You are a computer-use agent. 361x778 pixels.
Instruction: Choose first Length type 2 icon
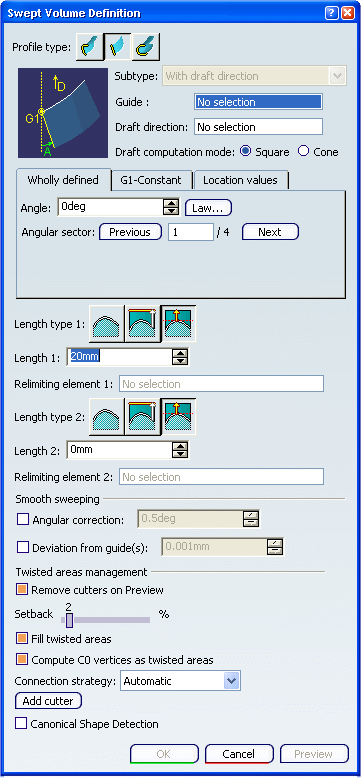click(107, 417)
